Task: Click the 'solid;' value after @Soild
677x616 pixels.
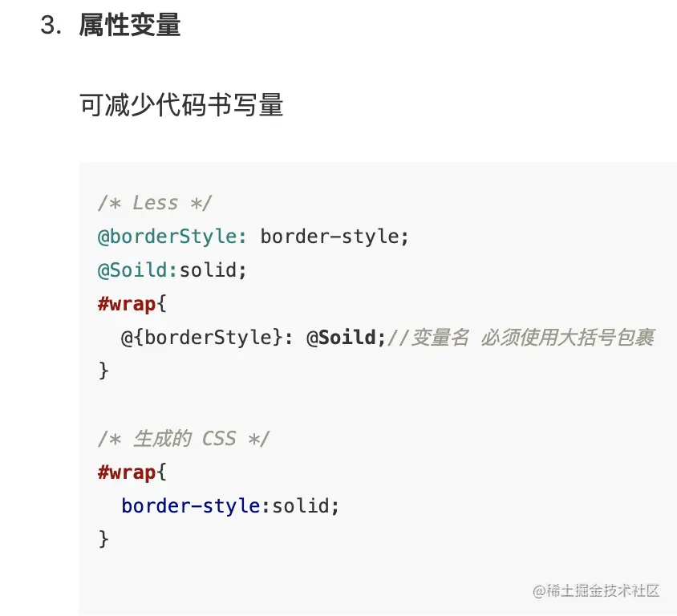Action: coord(213,270)
